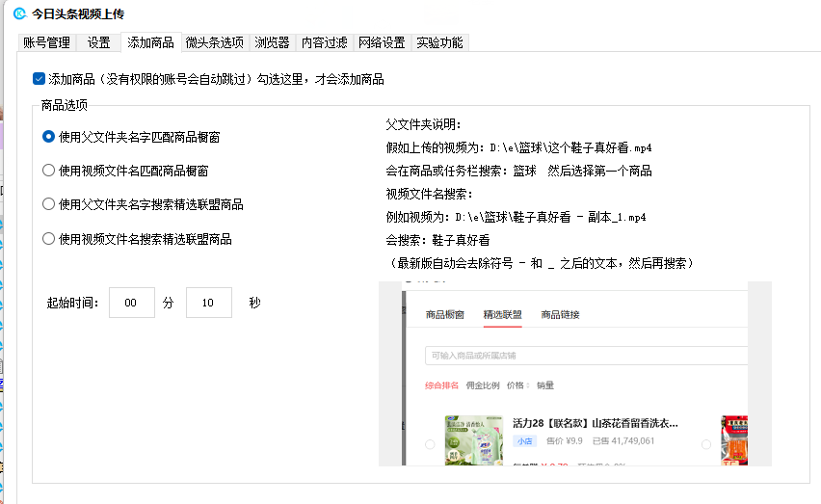Click the 起始时间 minutes field showing 00
The height and width of the screenshot is (504, 821).
tap(132, 303)
